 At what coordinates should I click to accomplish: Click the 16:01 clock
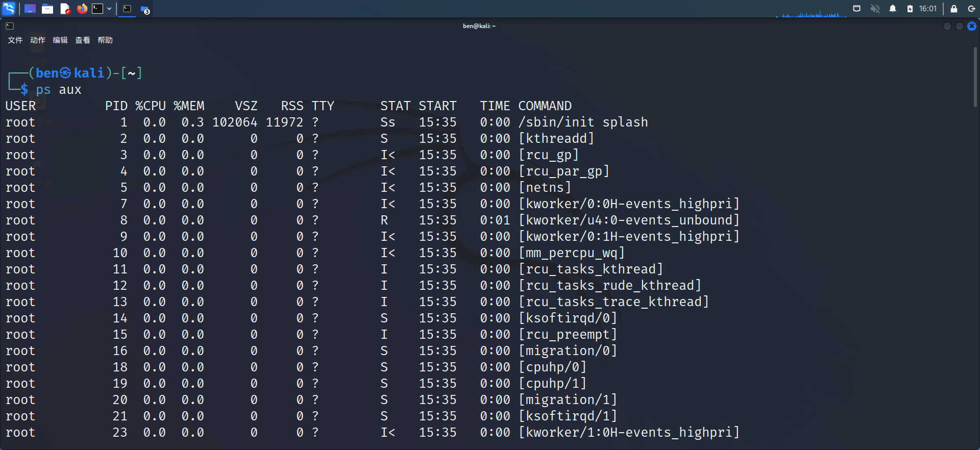928,9
